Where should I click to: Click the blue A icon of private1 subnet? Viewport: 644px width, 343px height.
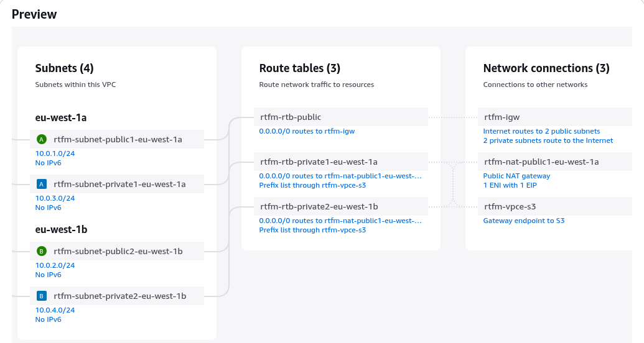click(42, 184)
